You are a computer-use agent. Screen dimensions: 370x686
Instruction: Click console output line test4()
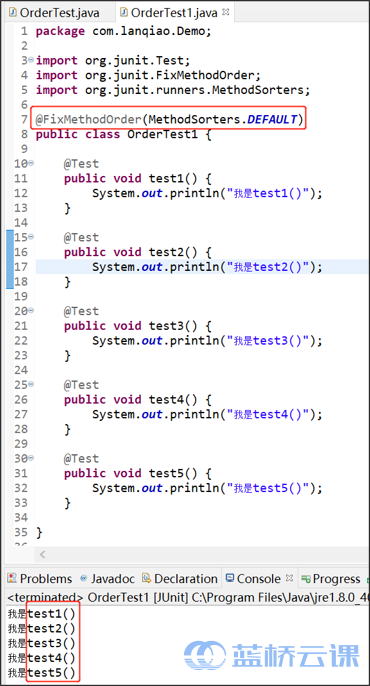coord(42,658)
